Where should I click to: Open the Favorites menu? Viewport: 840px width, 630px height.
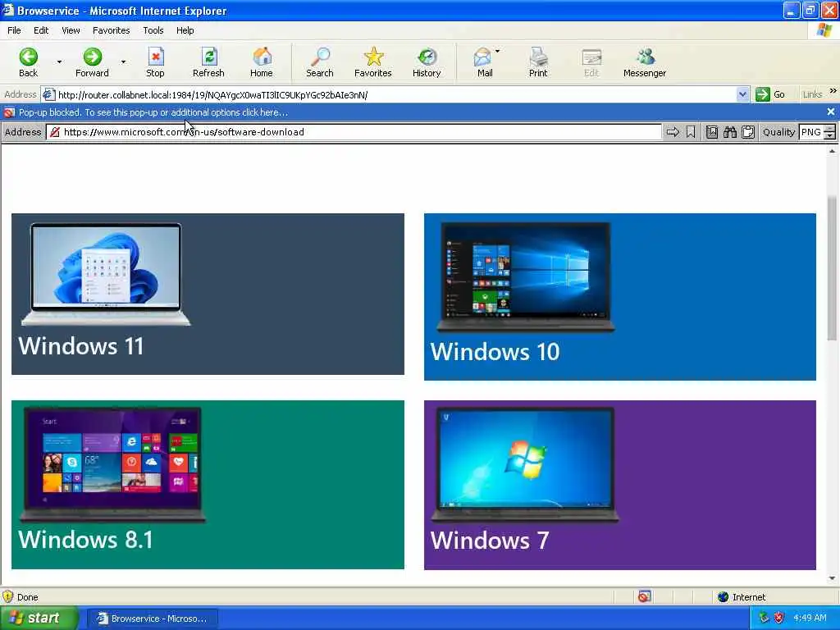(112, 30)
